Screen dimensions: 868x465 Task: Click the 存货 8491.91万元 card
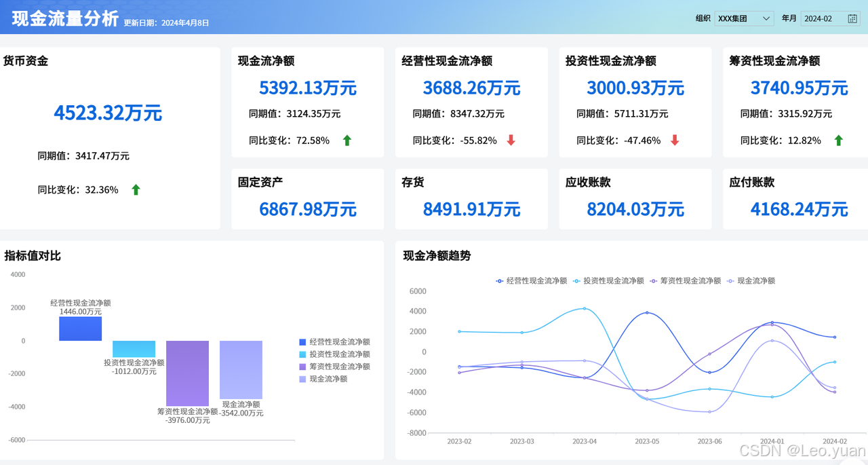point(471,199)
